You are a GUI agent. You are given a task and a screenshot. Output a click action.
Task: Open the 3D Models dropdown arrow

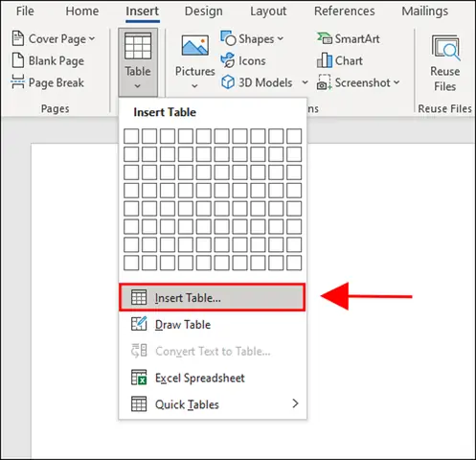305,82
